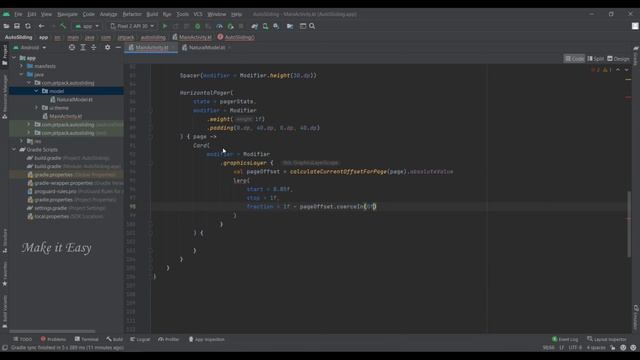Click the Open file toolbar icon
Image resolution: width=640 pixels, height=360 pixels.
(6, 26)
